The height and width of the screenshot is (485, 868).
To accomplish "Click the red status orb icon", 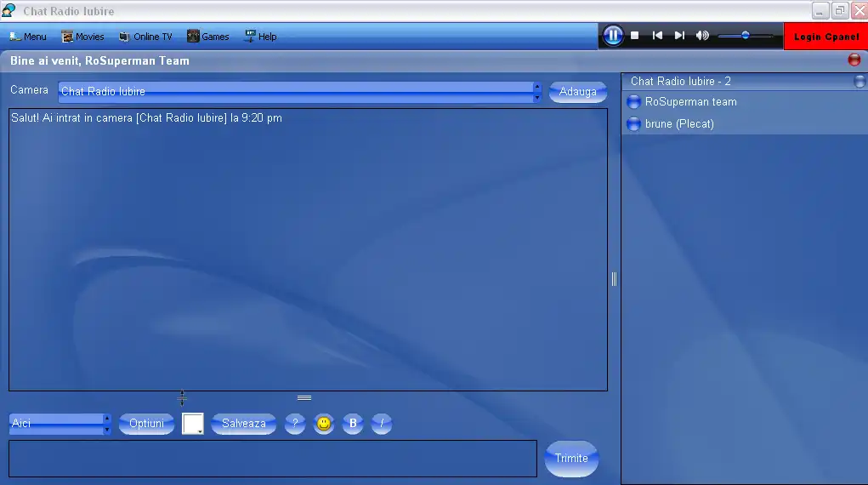I will [854, 60].
